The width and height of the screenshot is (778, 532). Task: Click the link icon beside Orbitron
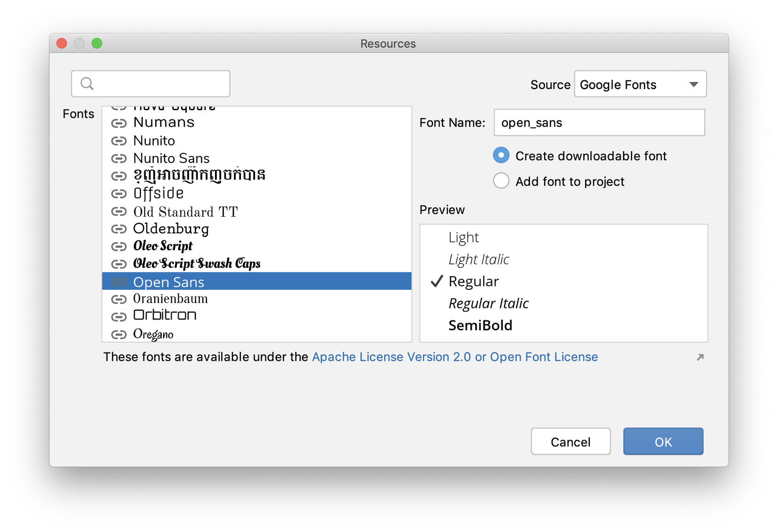click(119, 316)
